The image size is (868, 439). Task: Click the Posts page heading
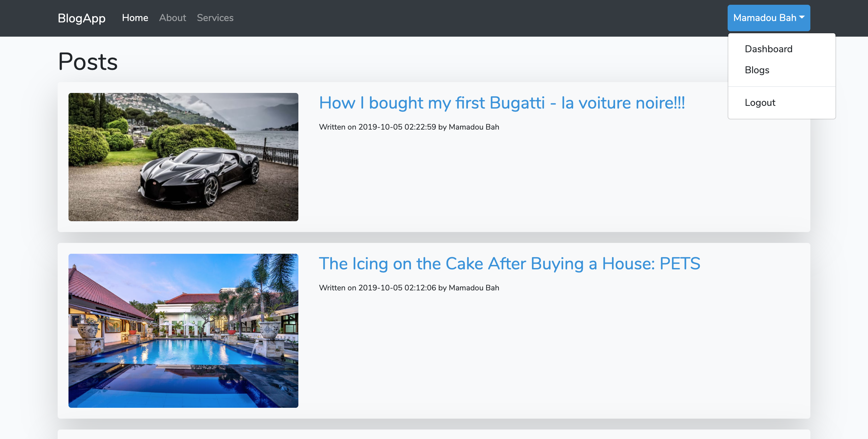pos(88,62)
